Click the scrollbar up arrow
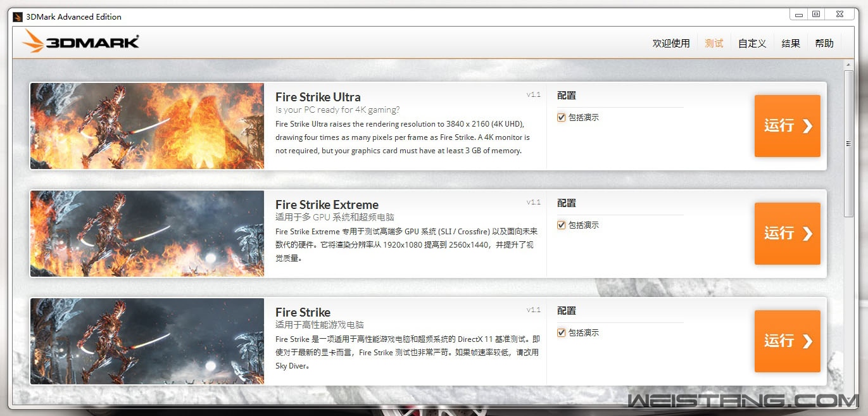This screenshot has height=416, width=868. click(849, 65)
